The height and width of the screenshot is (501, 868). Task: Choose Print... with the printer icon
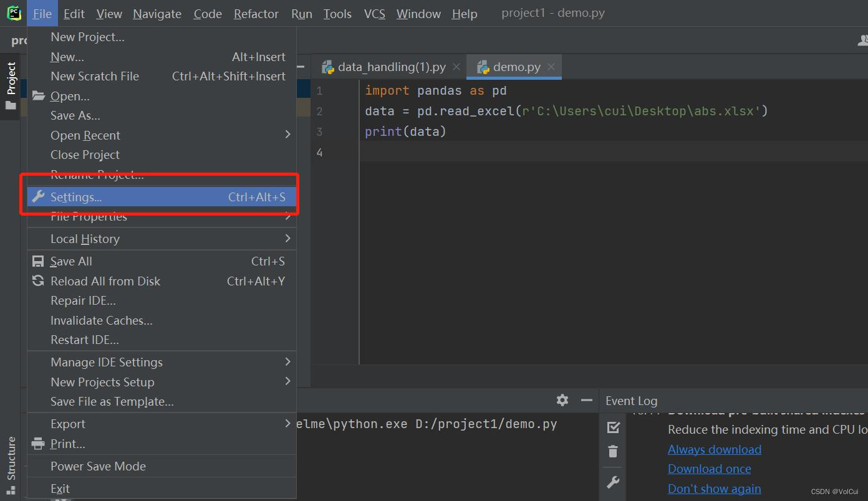click(162, 444)
